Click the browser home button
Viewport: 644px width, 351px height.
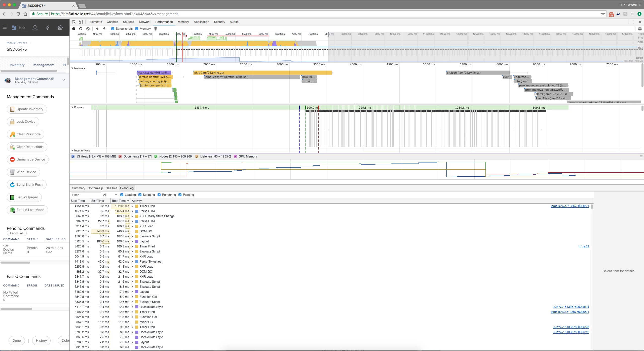click(25, 14)
